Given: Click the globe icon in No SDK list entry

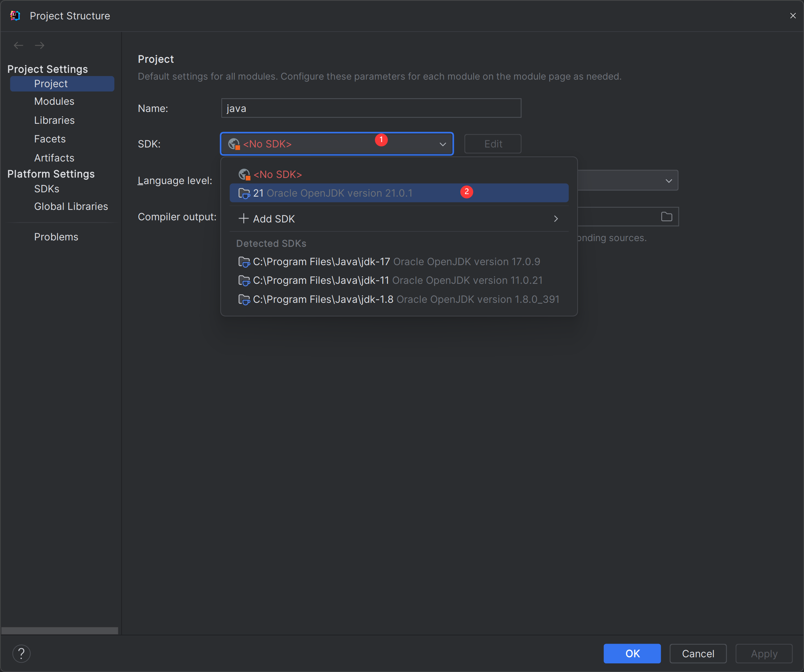Looking at the screenshot, I should click(244, 175).
